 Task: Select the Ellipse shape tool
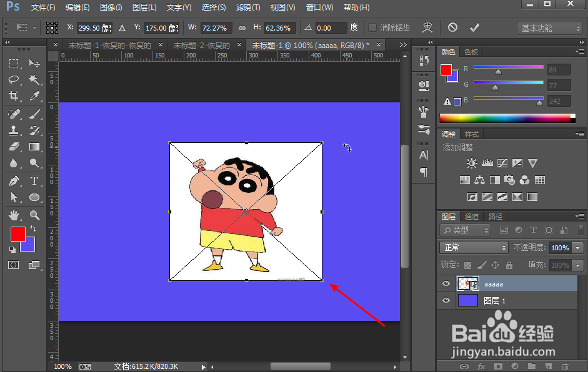pos(34,197)
